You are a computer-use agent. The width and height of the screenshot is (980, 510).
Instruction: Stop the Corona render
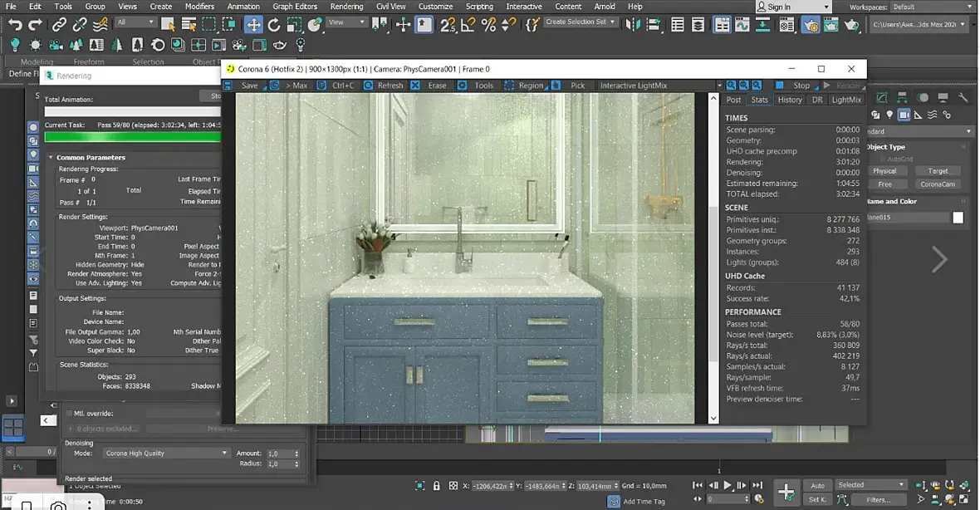[x=801, y=86]
